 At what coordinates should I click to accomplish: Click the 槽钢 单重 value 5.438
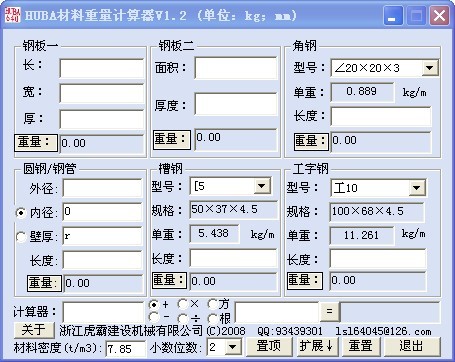pos(214,234)
